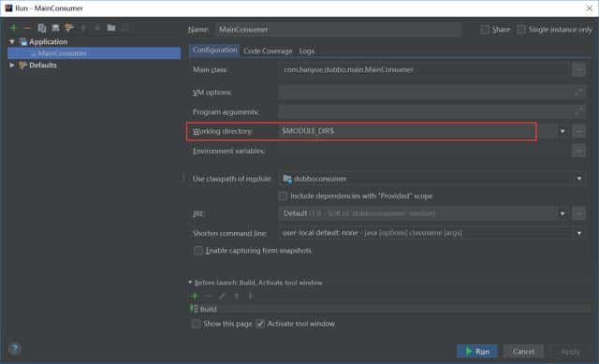The width and height of the screenshot is (599, 364).
Task: Remove the selected run configuration
Action: pos(26,28)
